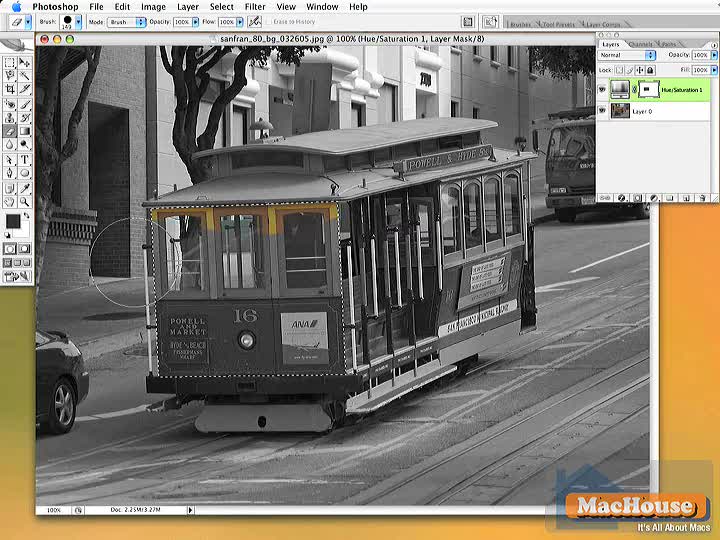This screenshot has width=720, height=540.
Task: Create new fill or adjustment layer
Action: coord(654,198)
